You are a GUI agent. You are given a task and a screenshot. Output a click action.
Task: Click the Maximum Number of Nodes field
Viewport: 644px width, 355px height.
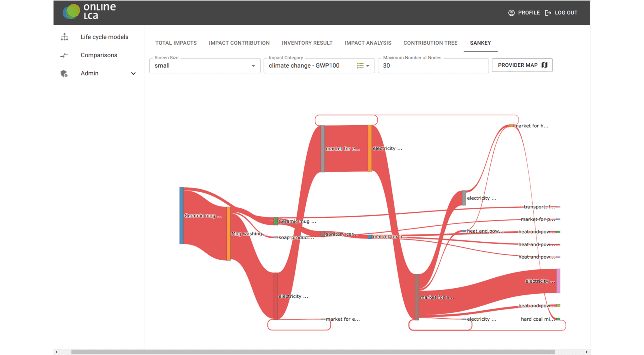coord(433,66)
